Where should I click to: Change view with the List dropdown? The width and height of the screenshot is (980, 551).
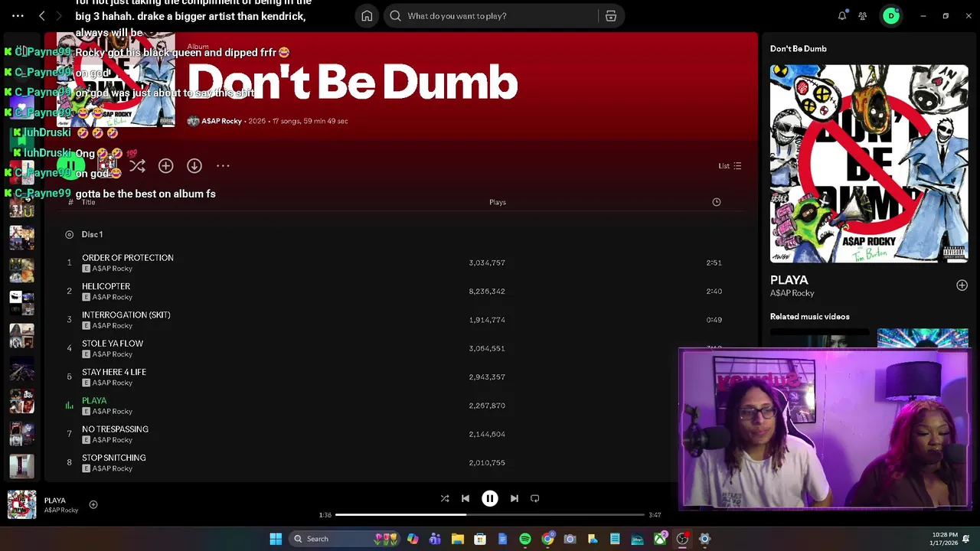point(730,166)
